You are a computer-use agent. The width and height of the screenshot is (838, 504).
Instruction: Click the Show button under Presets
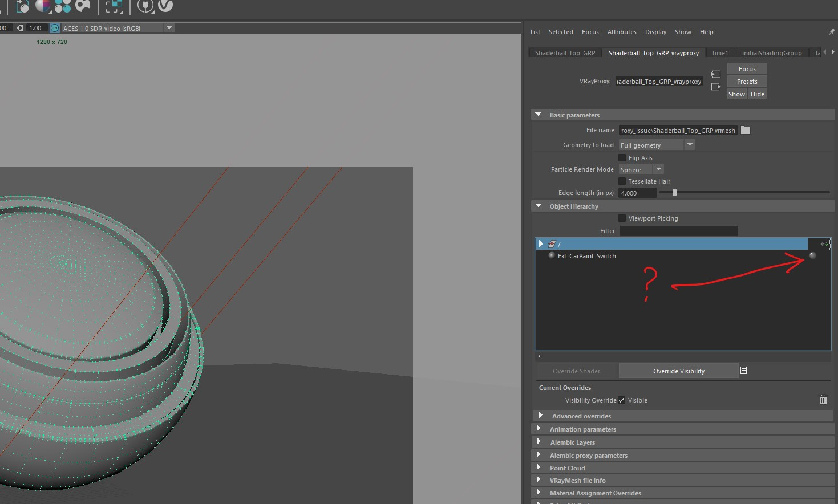point(736,94)
